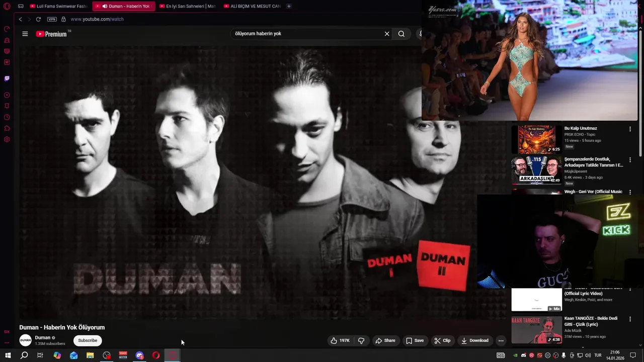Viewport: 644px width, 362px height.
Task: Open 'Kaan TANGÖZE - Bekle Dedi Gitti' title
Action: pyautogui.click(x=591, y=321)
